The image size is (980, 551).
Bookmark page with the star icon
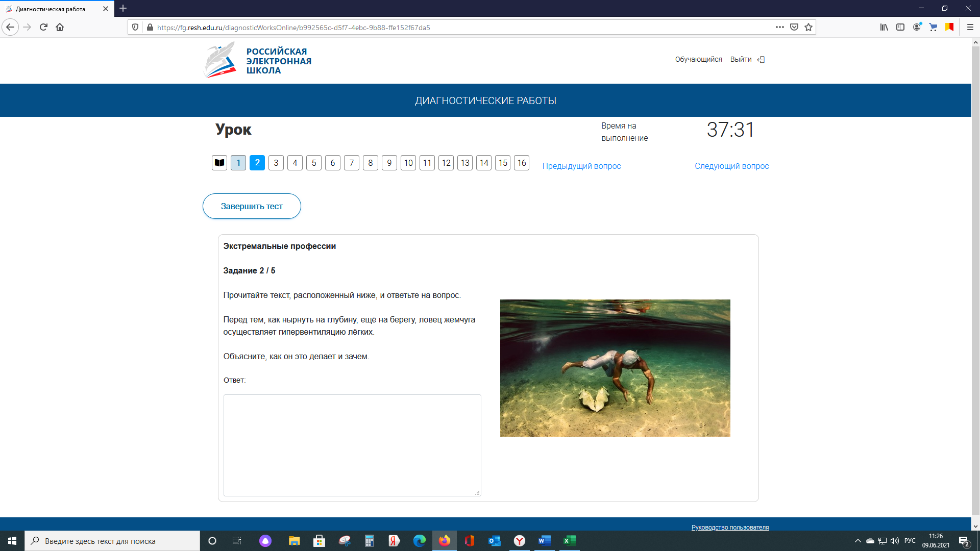[808, 27]
